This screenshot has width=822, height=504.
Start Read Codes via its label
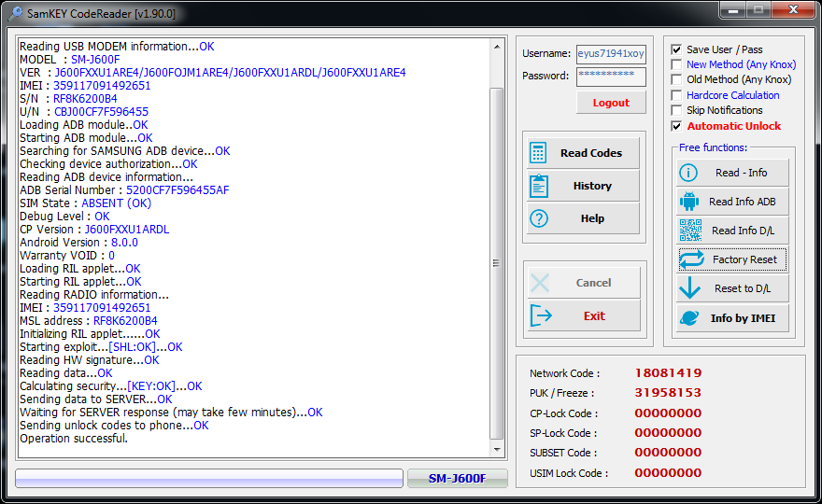click(590, 153)
